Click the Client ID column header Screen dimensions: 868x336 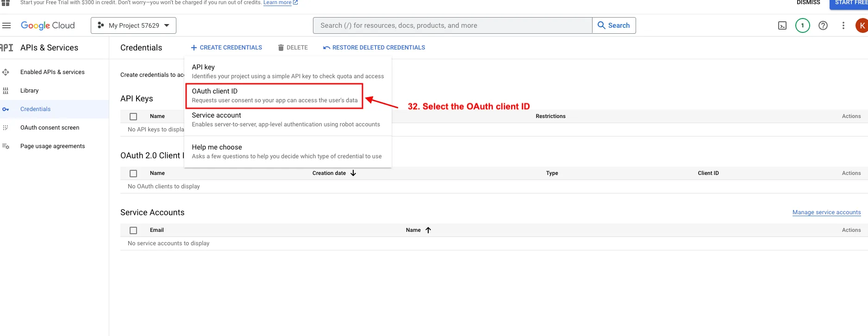pos(708,173)
